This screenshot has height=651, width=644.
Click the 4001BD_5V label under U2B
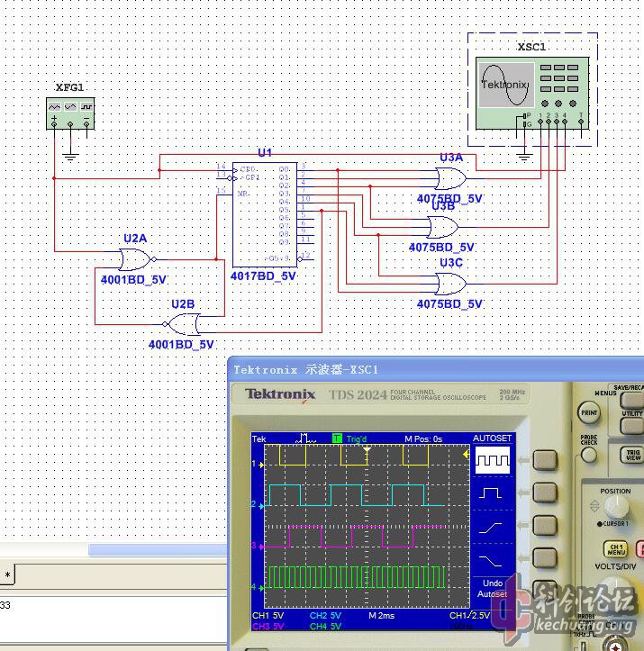coord(181,345)
